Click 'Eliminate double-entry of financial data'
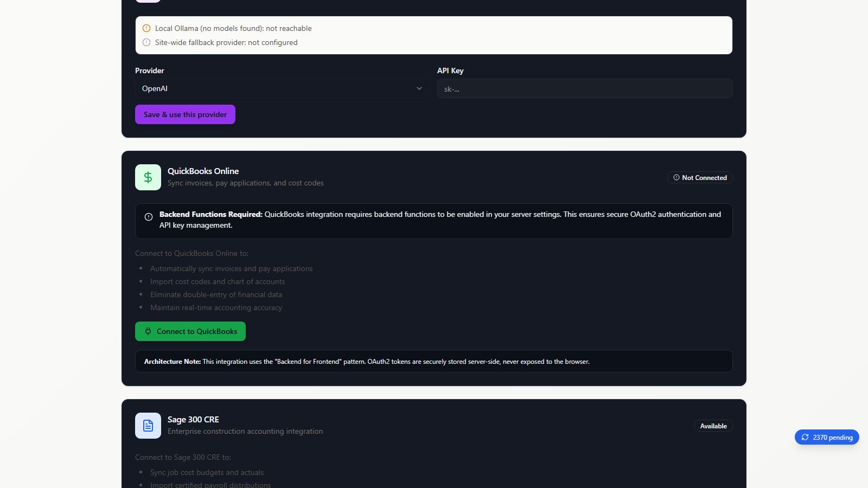868x488 pixels. click(216, 294)
